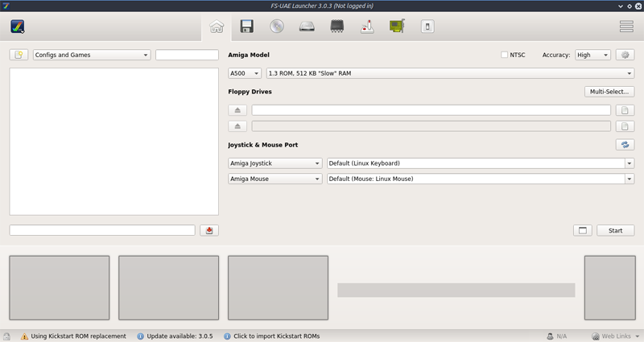
Task: Open the Expansions card tab
Action: click(x=397, y=27)
